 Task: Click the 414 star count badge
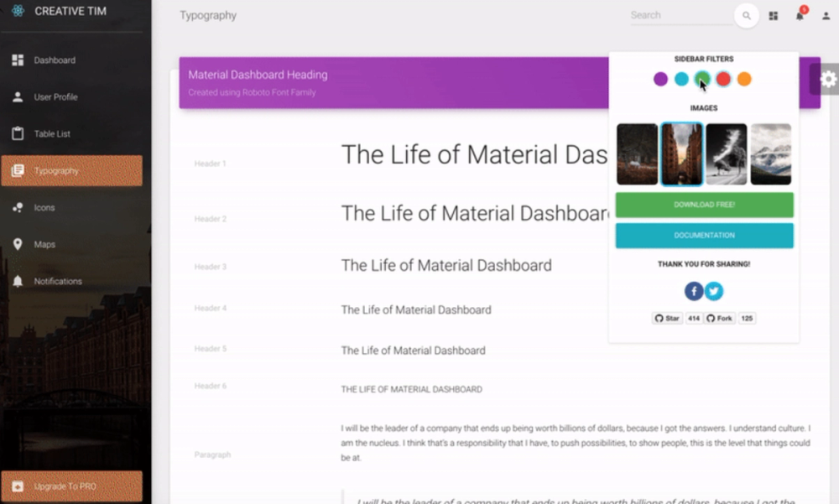coord(694,319)
